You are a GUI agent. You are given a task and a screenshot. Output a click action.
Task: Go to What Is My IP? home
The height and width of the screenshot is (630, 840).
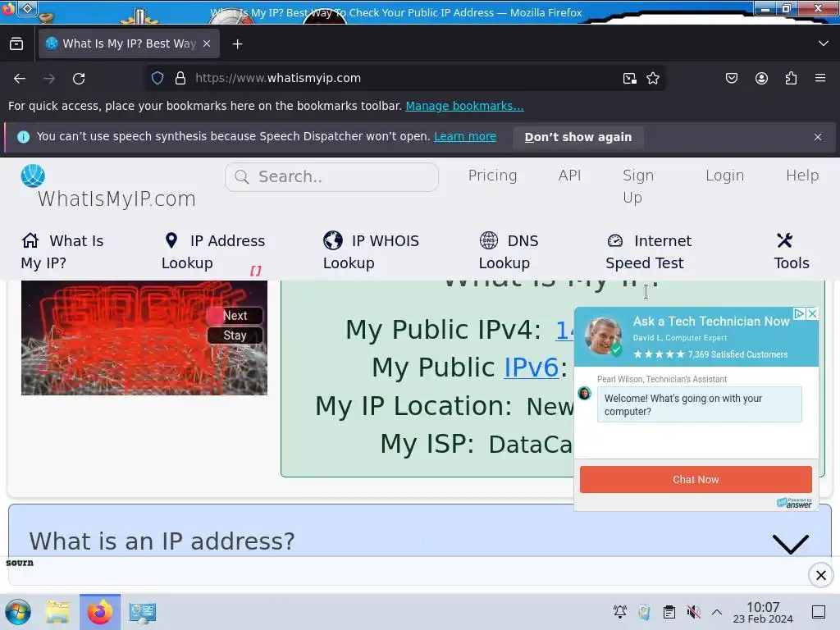(x=62, y=252)
